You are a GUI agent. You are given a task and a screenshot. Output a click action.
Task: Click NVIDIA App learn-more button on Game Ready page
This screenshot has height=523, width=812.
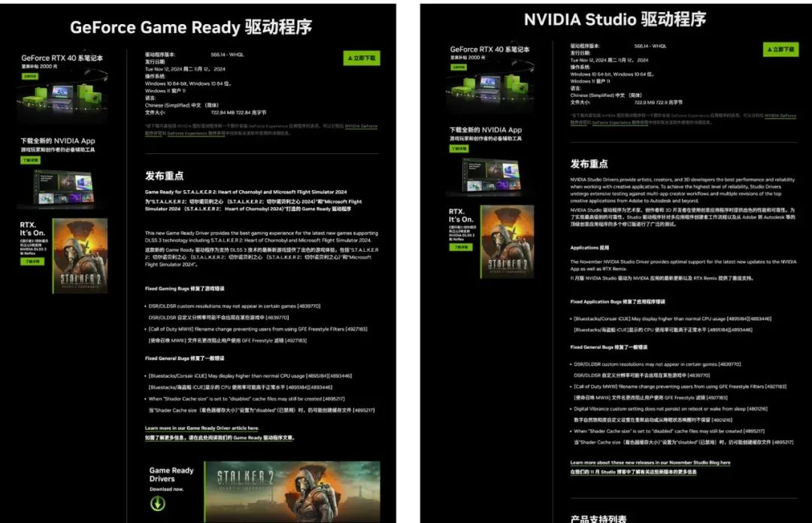pyautogui.click(x=31, y=161)
